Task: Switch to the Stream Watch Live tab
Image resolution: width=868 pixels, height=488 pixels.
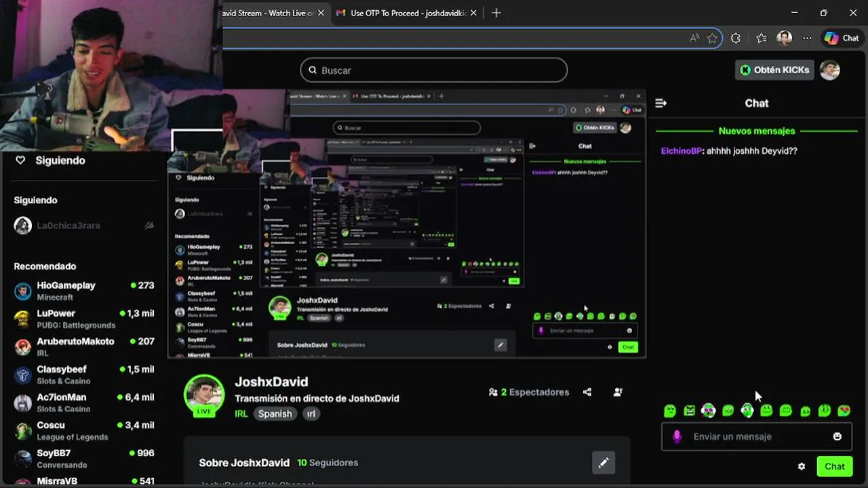Action: (270, 13)
